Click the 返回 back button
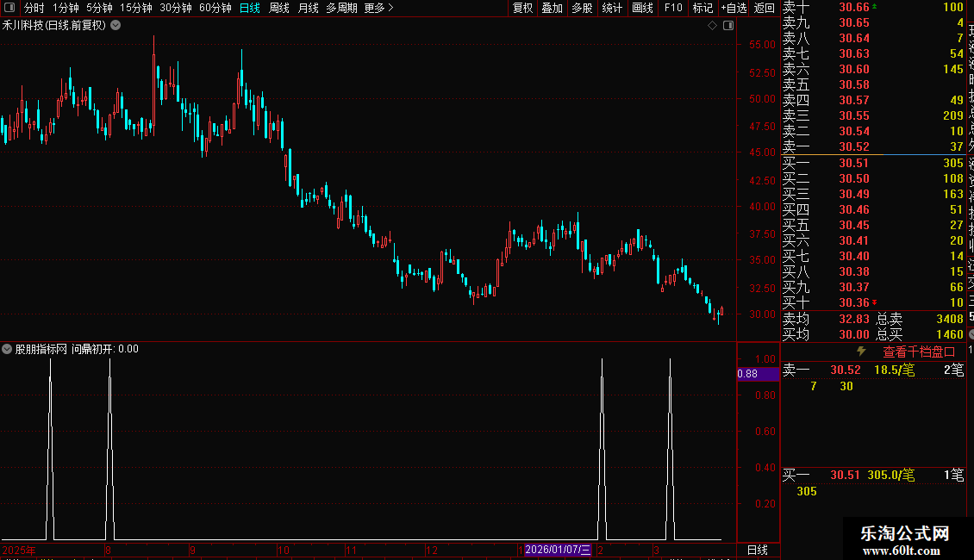 [x=764, y=8]
